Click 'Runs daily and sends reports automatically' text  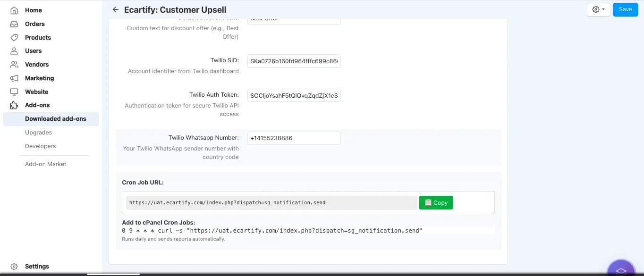coord(173,239)
